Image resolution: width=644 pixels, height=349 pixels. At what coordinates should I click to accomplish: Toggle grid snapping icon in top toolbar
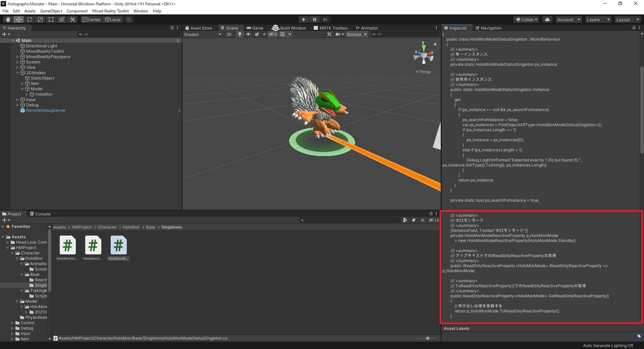click(x=130, y=19)
